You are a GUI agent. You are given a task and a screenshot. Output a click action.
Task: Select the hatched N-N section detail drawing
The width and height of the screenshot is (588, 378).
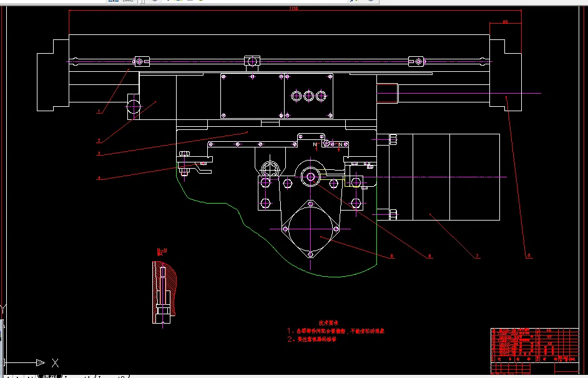[164, 293]
